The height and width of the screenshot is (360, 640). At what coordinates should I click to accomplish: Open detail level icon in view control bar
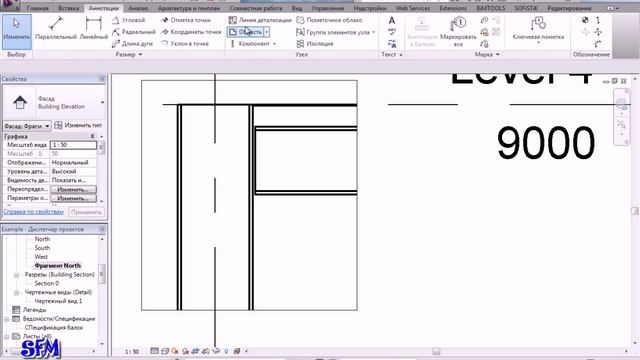coord(154,351)
